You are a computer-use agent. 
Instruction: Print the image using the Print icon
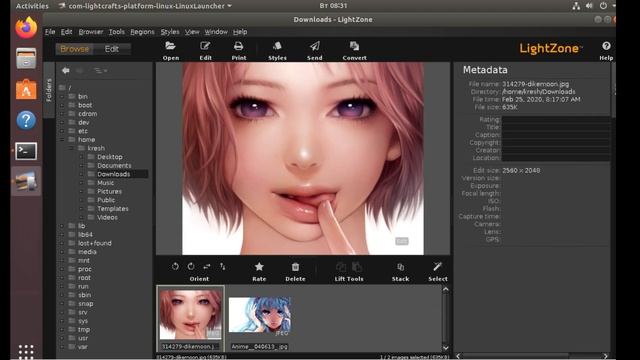[239, 46]
